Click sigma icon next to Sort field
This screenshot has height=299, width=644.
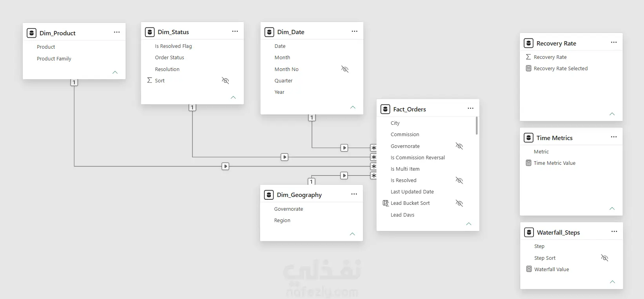pyautogui.click(x=149, y=80)
